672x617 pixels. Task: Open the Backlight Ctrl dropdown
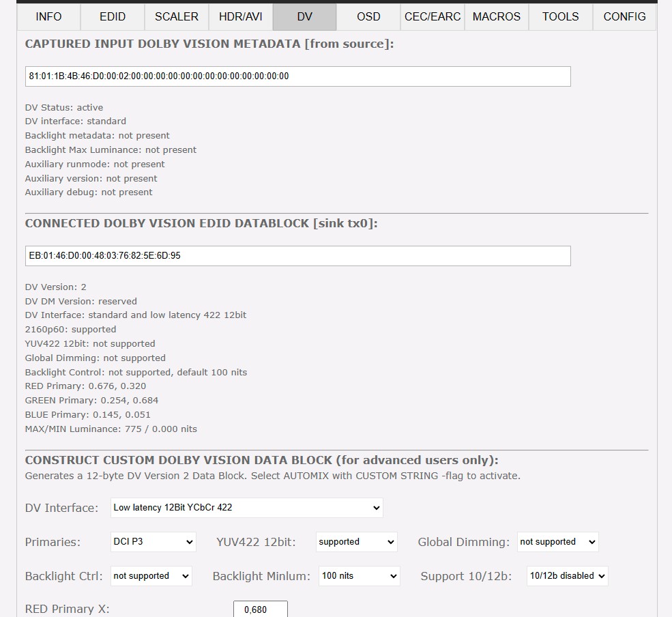(x=151, y=576)
